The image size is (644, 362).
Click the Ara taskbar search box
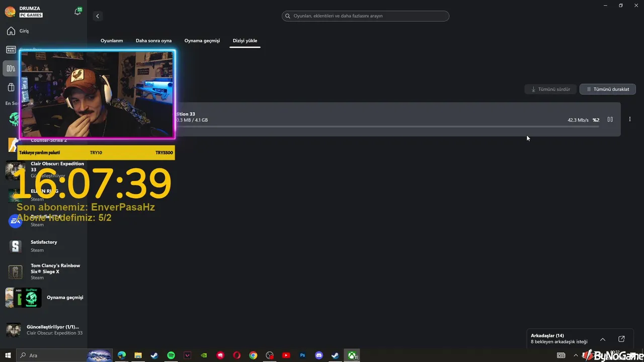click(x=64, y=355)
